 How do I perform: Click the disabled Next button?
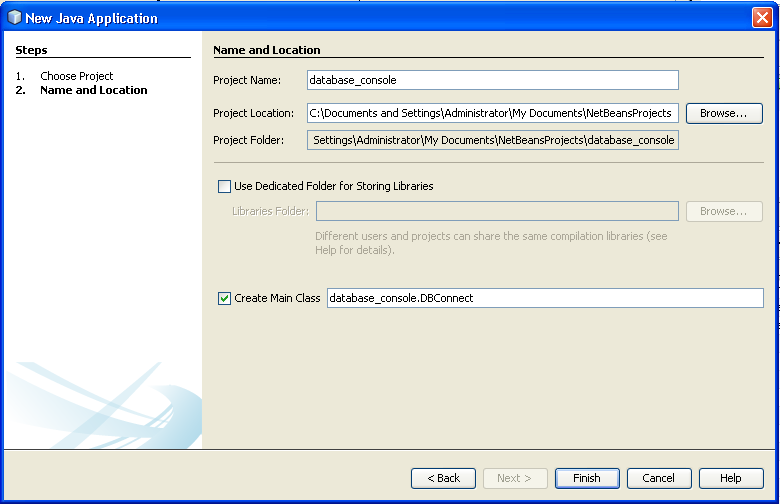(x=515, y=478)
